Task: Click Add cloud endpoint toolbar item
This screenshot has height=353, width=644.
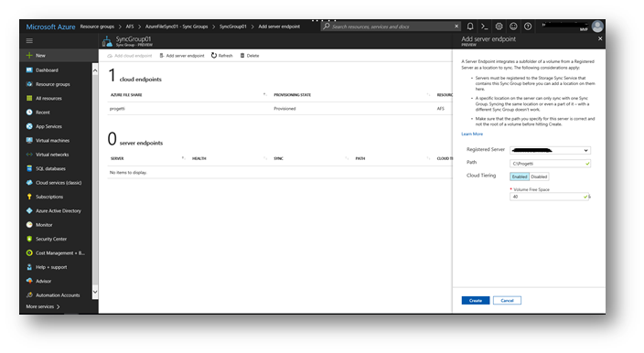Action: [129, 56]
